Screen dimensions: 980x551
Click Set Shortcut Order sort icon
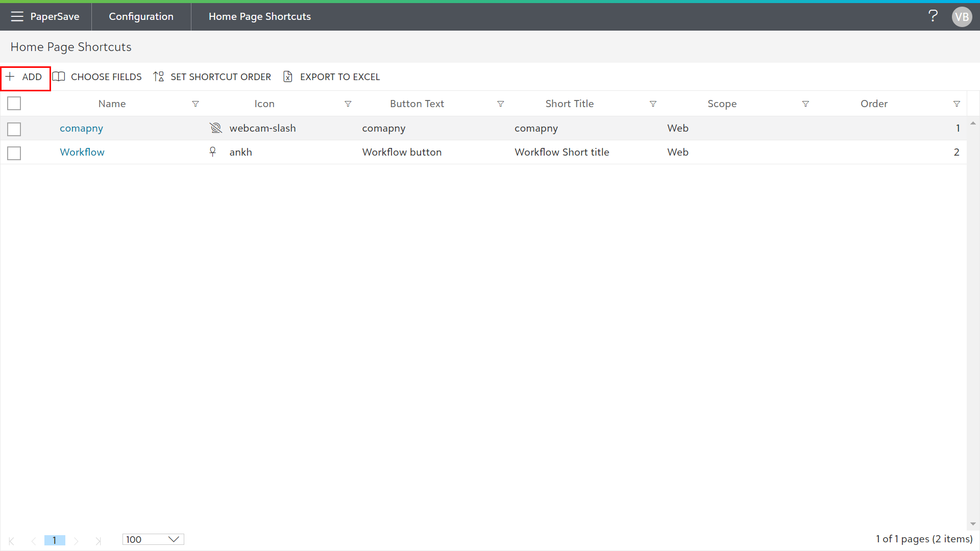159,77
